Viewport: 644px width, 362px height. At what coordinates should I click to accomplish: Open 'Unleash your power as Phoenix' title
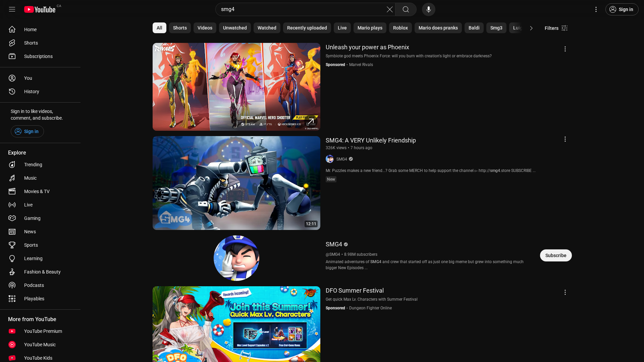367,47
